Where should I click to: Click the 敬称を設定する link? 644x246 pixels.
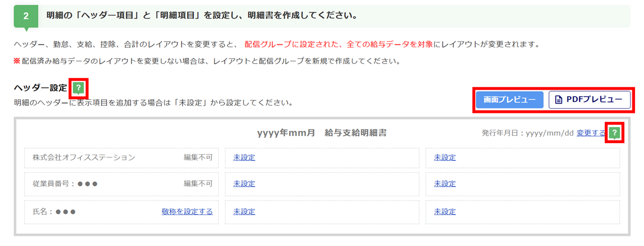[187, 211]
